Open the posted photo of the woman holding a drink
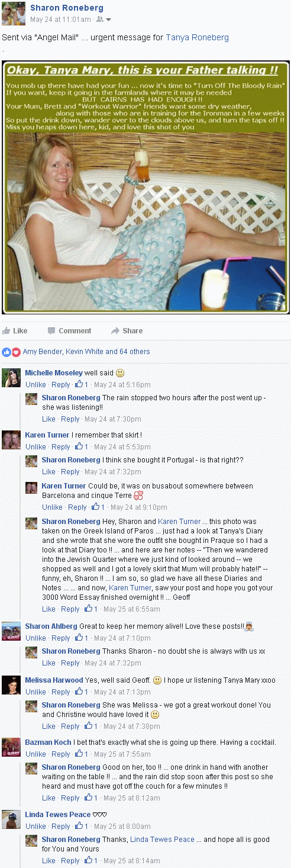Screen dimensions: 291x868 pos(145,187)
